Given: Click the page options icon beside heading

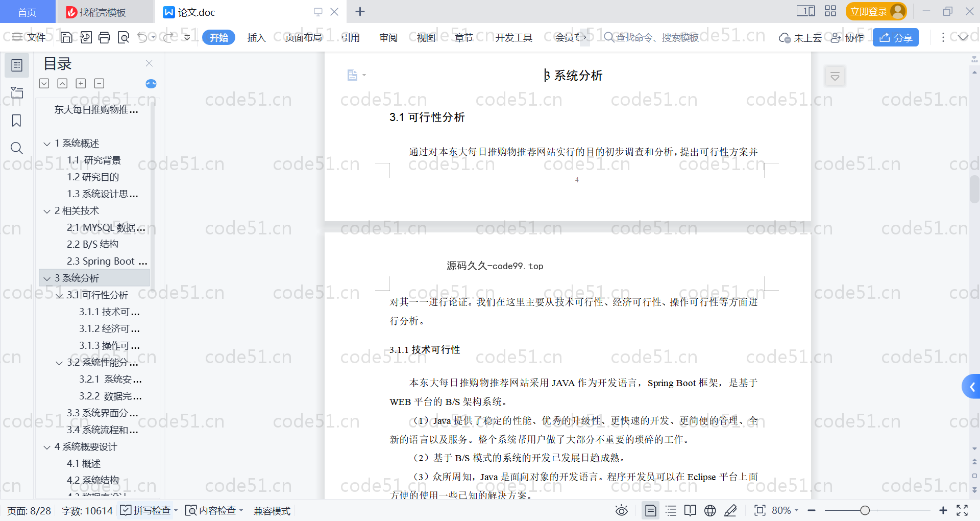Looking at the screenshot, I should [356, 75].
